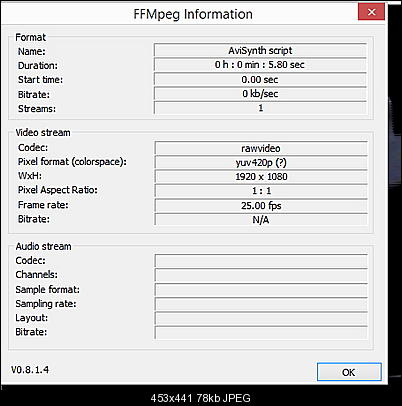Click the Pixel format yuv420p field

[261, 162]
